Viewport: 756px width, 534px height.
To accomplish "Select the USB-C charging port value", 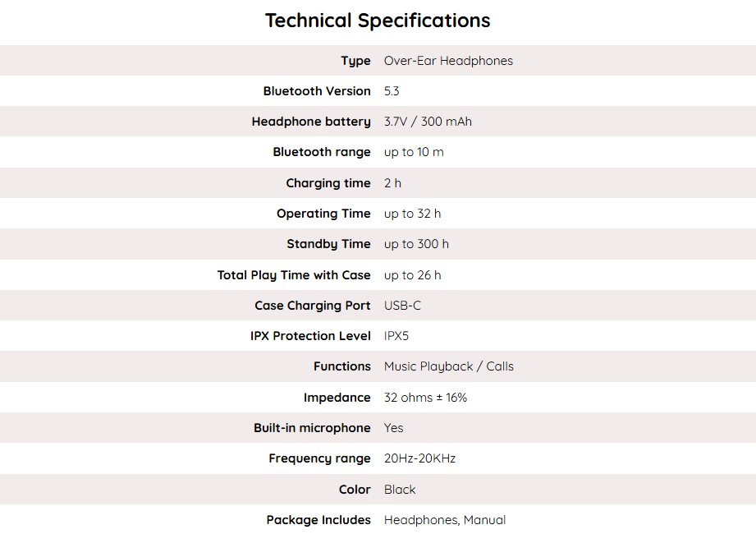I will pyautogui.click(x=402, y=306).
